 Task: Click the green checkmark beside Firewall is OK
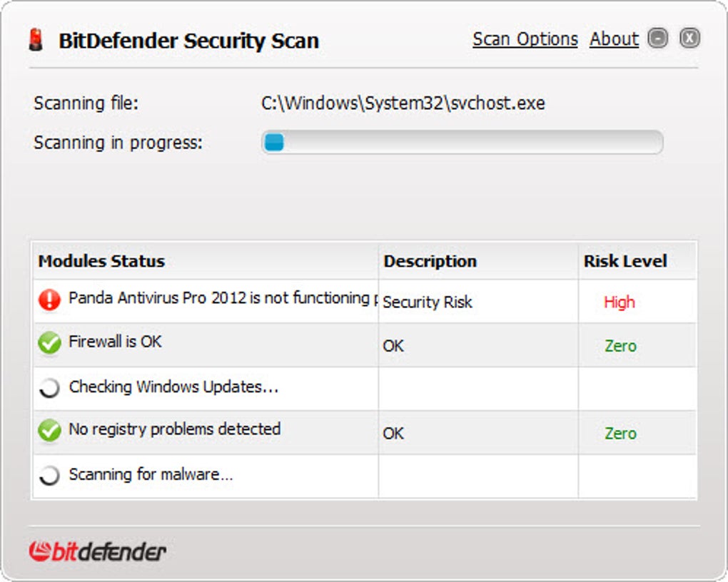(x=48, y=343)
